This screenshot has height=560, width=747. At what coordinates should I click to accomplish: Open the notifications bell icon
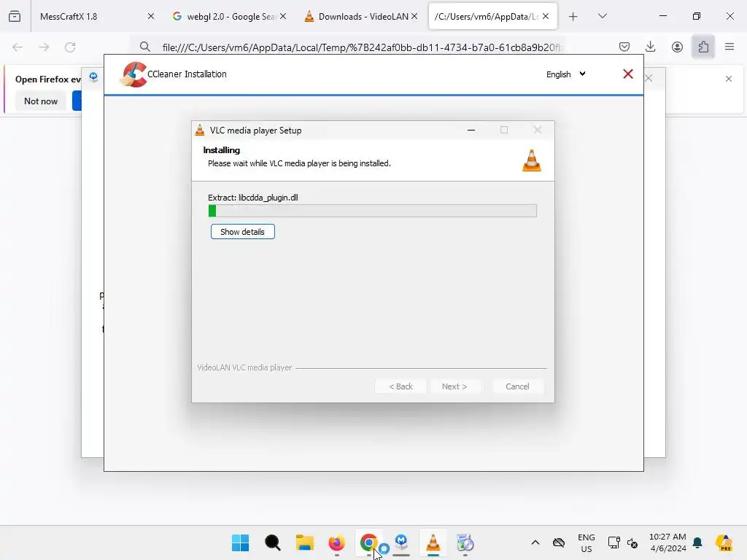(697, 542)
